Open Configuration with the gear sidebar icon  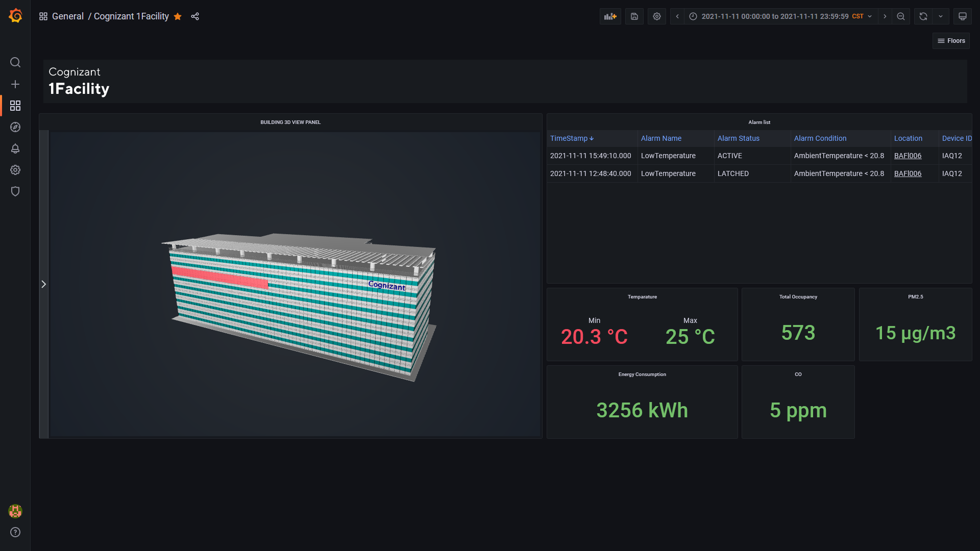click(15, 170)
